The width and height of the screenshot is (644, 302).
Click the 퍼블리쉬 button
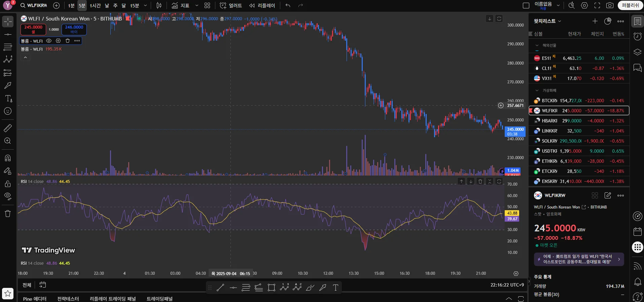(630, 5)
